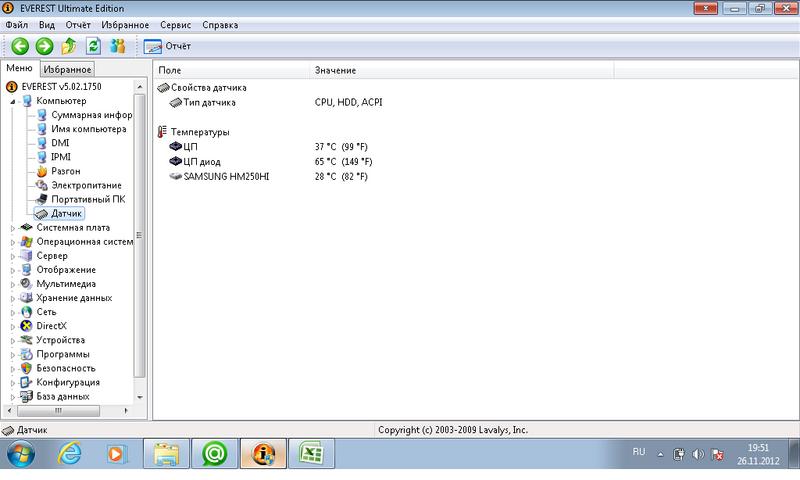
Task: Expand the DirectX node
Action: (13, 327)
